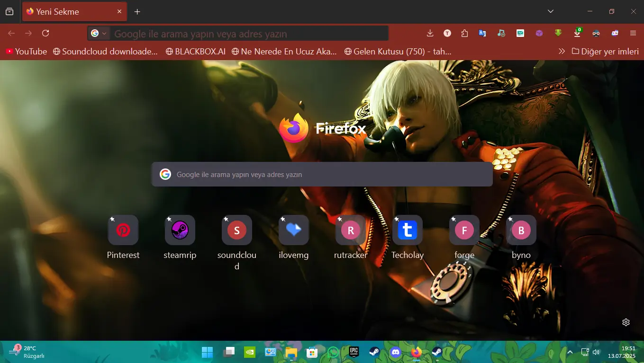
Task: Click the purple video extension icon
Action: [615, 33]
